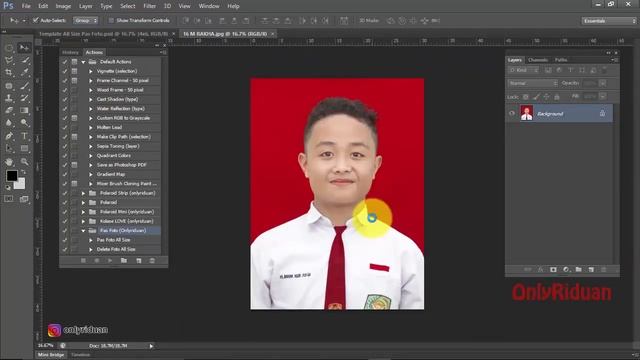Add layer mask in Layers panel

point(553,269)
